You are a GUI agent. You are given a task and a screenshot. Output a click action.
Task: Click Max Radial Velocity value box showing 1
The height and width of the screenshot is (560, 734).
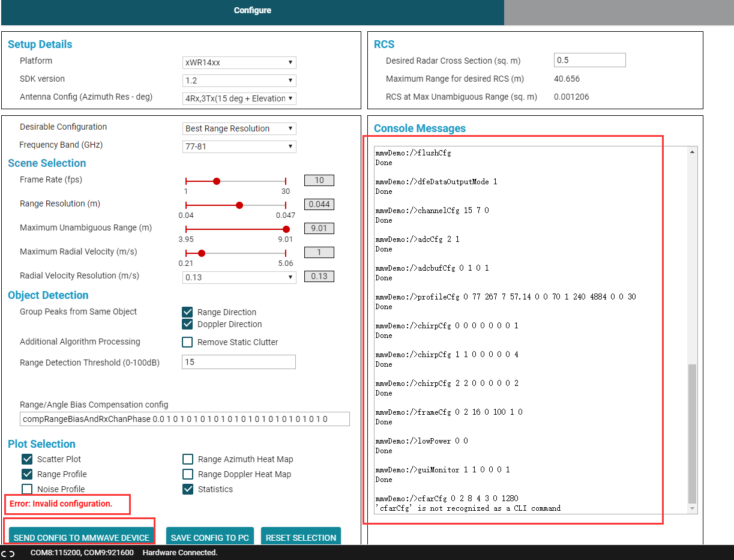tap(319, 252)
